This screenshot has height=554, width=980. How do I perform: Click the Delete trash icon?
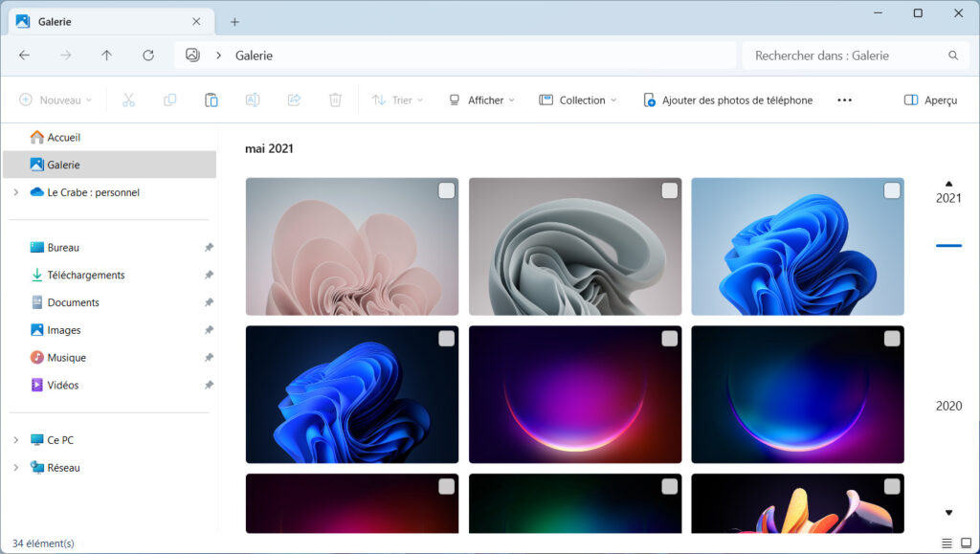pos(335,100)
